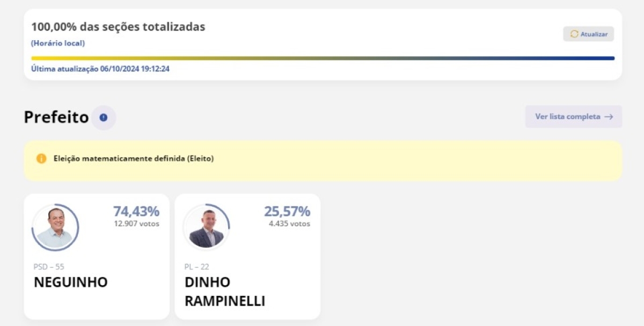This screenshot has height=326, width=644.
Task: Click the arrow icon in Ver lista completa
Action: point(609,116)
